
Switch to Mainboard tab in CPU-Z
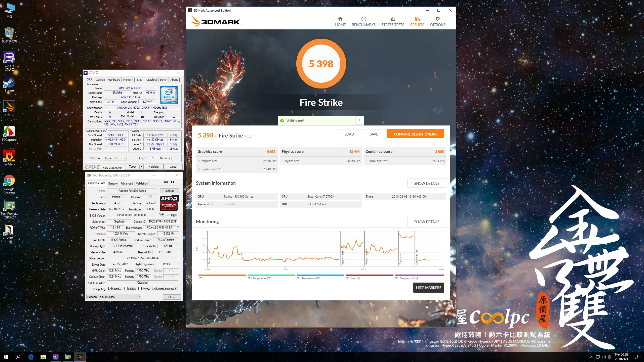[x=114, y=80]
